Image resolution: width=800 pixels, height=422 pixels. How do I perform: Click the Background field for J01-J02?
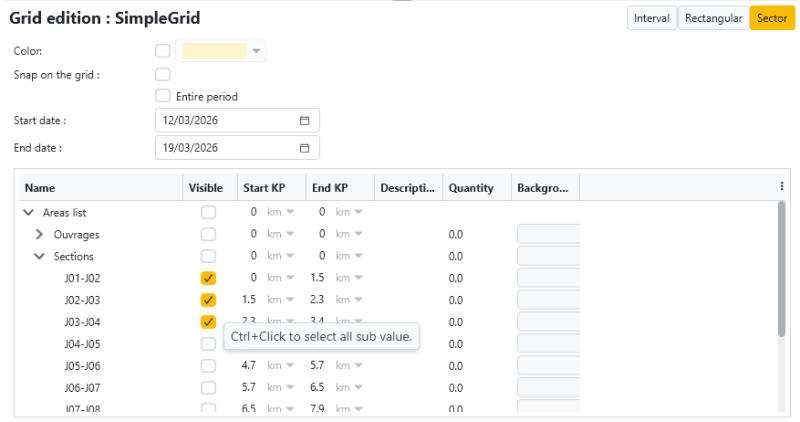point(548,278)
